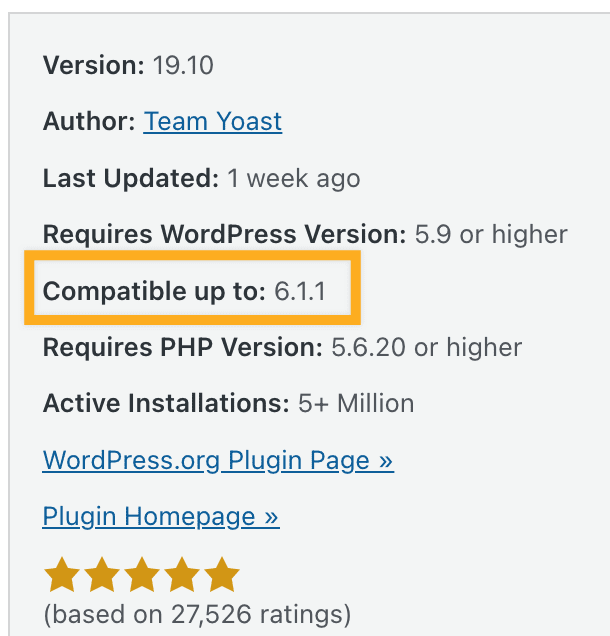
Task: Select the compatible up to value 6.1.1
Action: (x=300, y=291)
